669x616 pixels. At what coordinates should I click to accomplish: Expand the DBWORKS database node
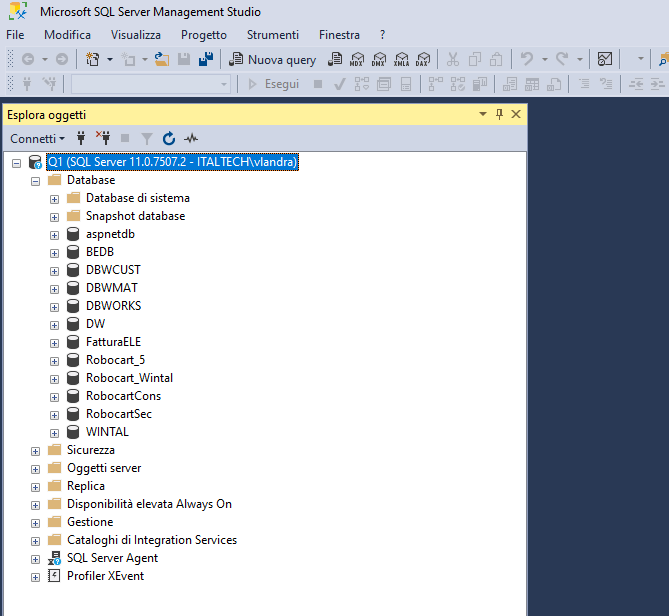tap(54, 307)
